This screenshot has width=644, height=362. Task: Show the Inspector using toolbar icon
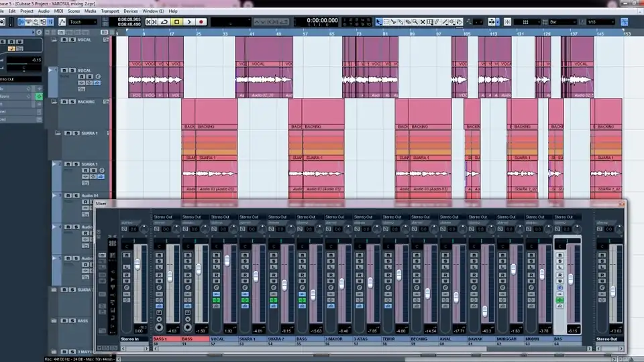point(21,21)
